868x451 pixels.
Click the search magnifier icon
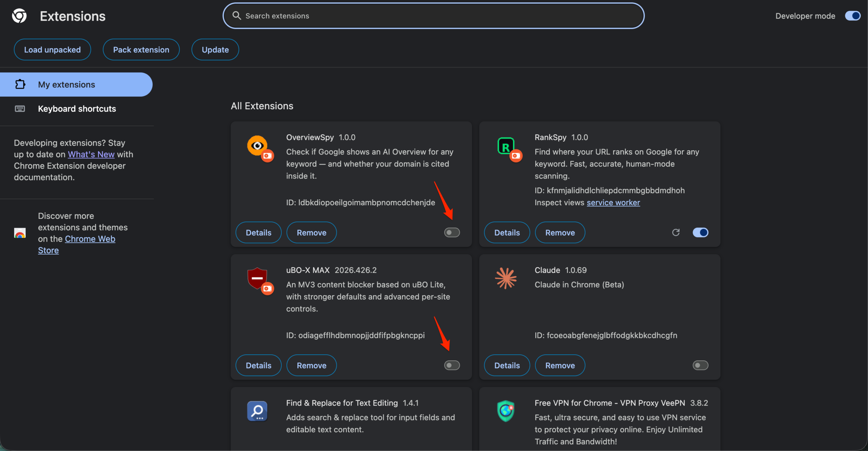click(x=236, y=16)
